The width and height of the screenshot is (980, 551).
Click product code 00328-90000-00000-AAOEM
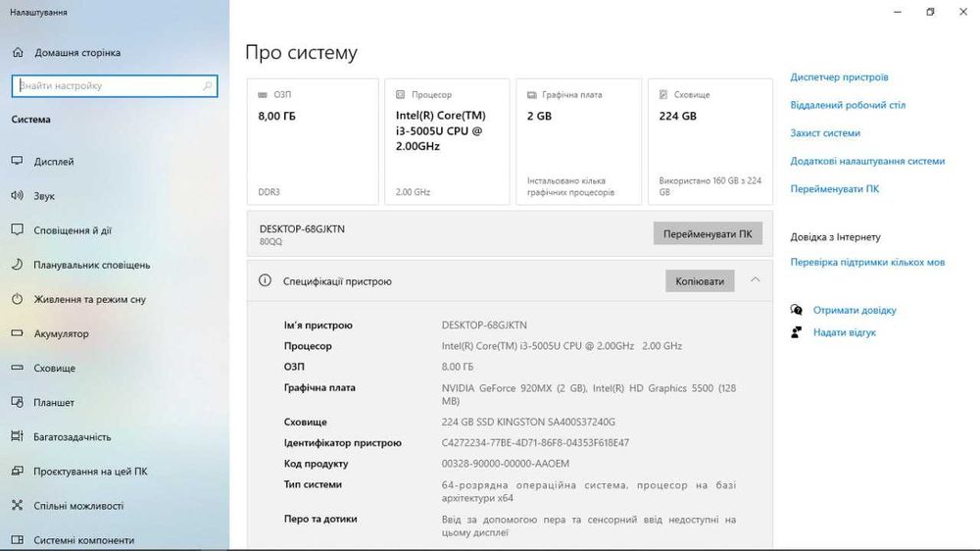click(505, 464)
